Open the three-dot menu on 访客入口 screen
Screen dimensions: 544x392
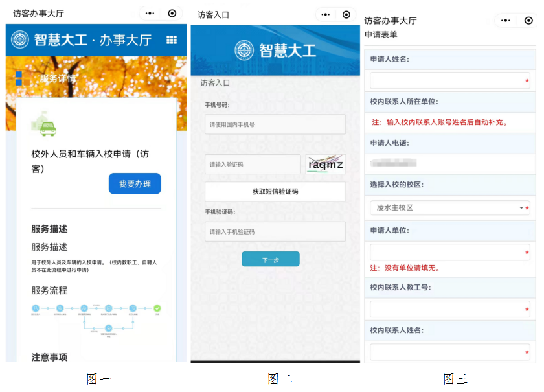(328, 14)
